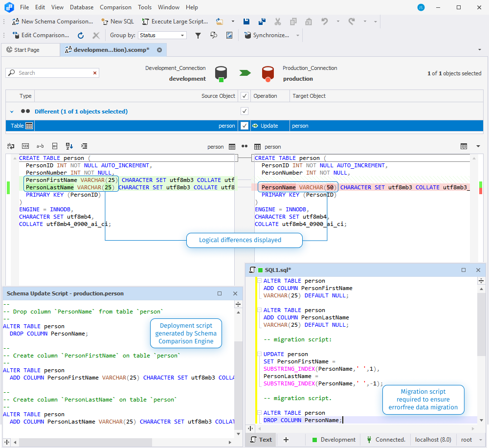The image size is (489, 448).
Task: Add a new view with plus icon
Action: click(286, 440)
